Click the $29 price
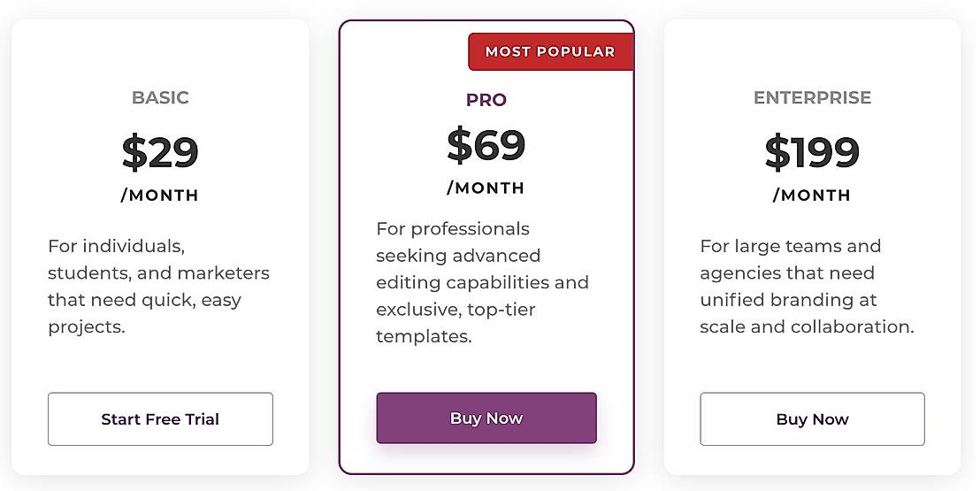 point(160,151)
